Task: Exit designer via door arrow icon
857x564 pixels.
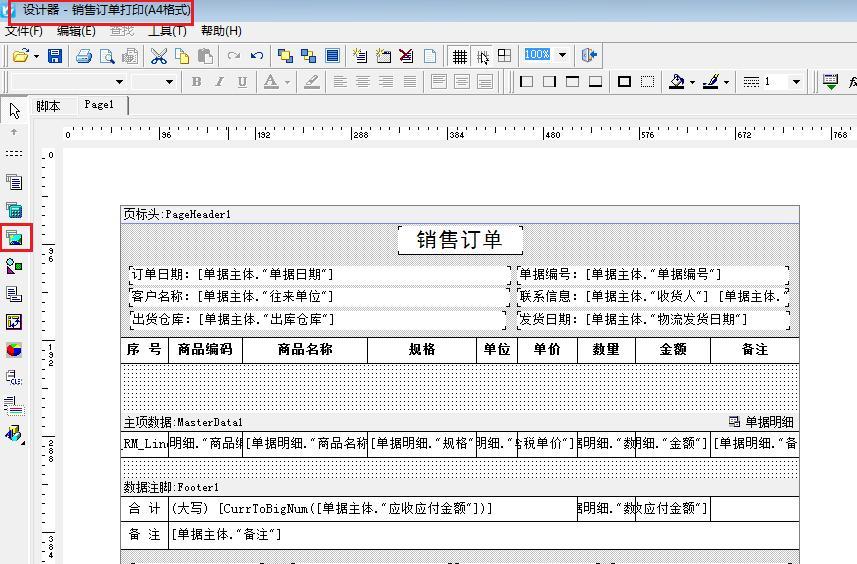Action: [x=589, y=55]
